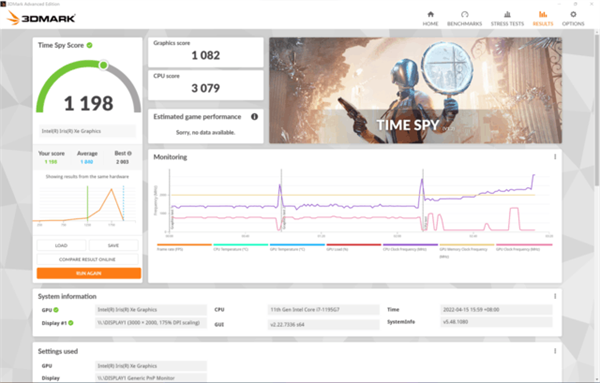Click COMPARE RESULT ONLINE button
600x383 pixels.
[87, 259]
